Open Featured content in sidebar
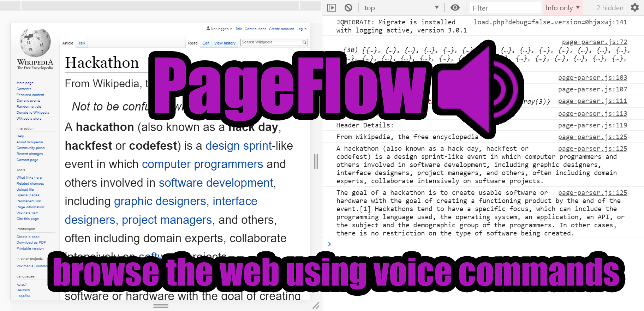This screenshot has height=311, width=644. coord(30,95)
